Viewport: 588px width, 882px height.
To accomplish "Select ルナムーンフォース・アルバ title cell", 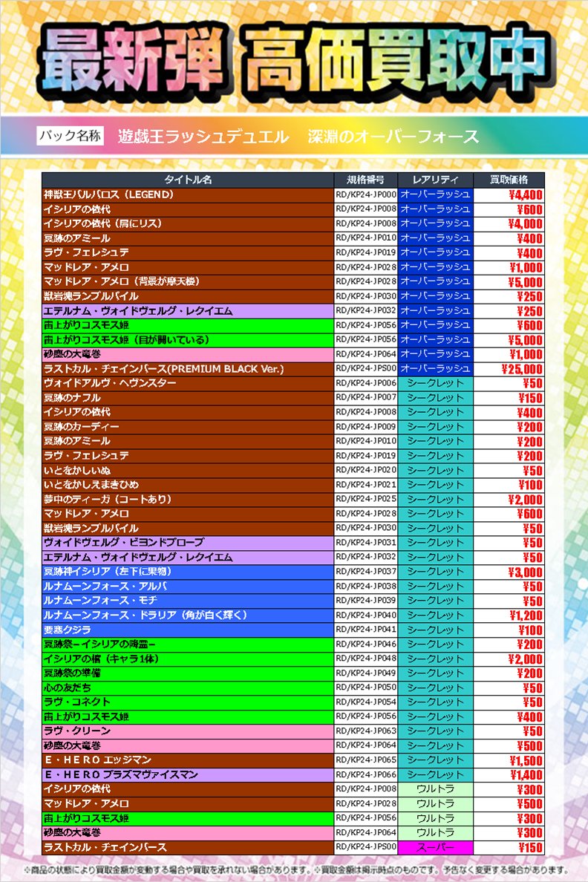I will [x=188, y=586].
